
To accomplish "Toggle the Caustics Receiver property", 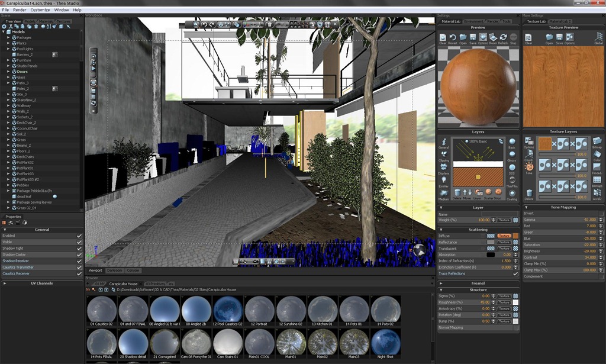I will click(x=80, y=273).
